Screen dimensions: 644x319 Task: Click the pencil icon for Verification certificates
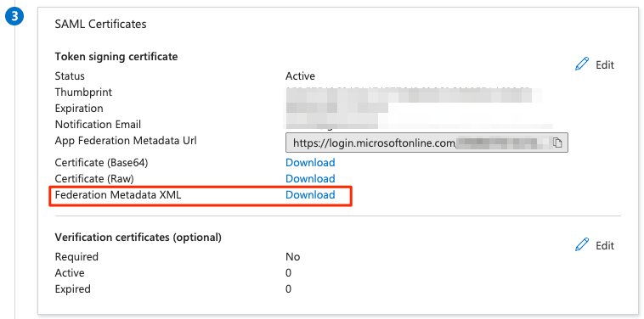582,244
